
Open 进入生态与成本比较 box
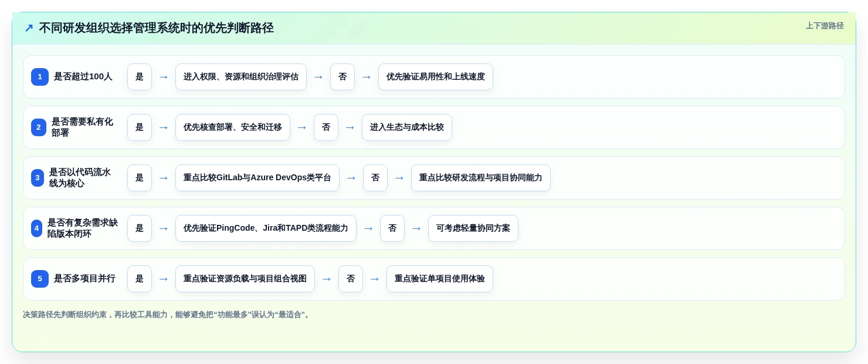[x=407, y=127]
